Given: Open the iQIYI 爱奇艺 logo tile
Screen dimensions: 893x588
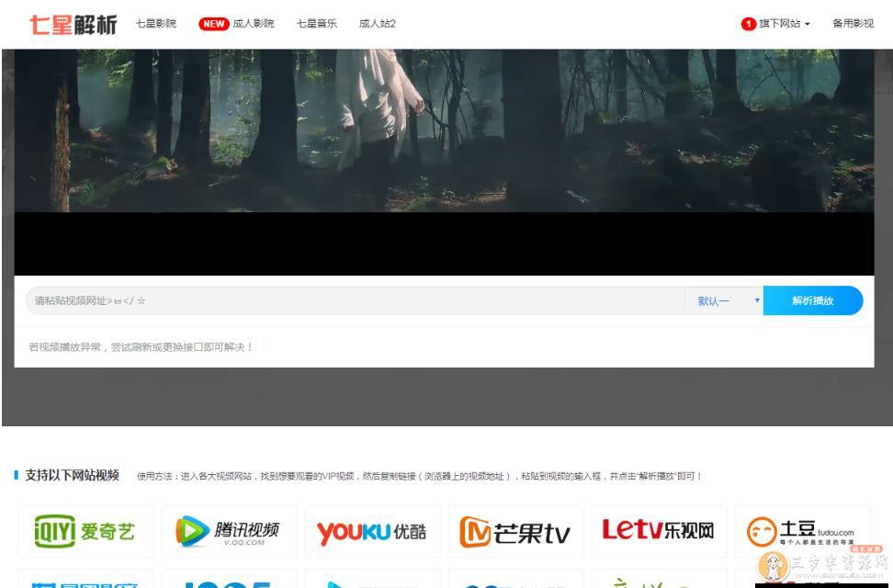Looking at the screenshot, I should (86, 531).
